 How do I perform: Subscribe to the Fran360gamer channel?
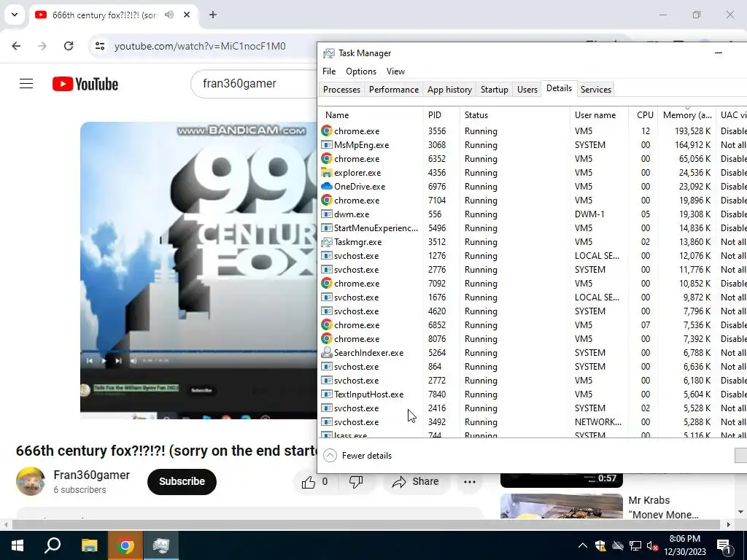[x=182, y=482]
